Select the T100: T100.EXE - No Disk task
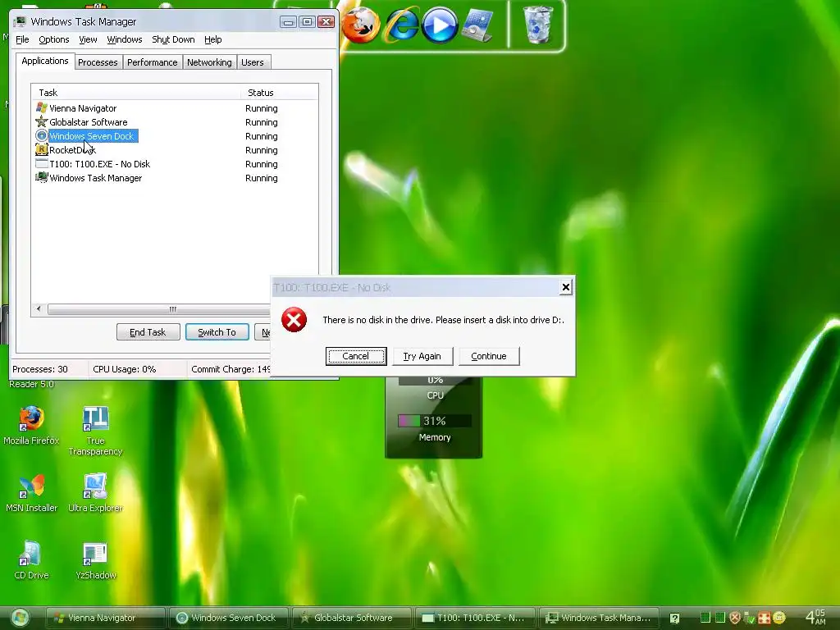The height and width of the screenshot is (630, 840). [175, 164]
